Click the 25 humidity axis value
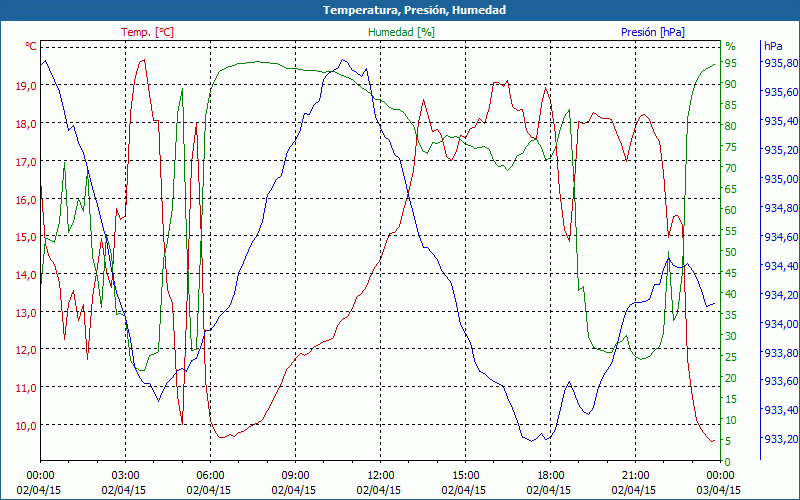 [x=731, y=357]
